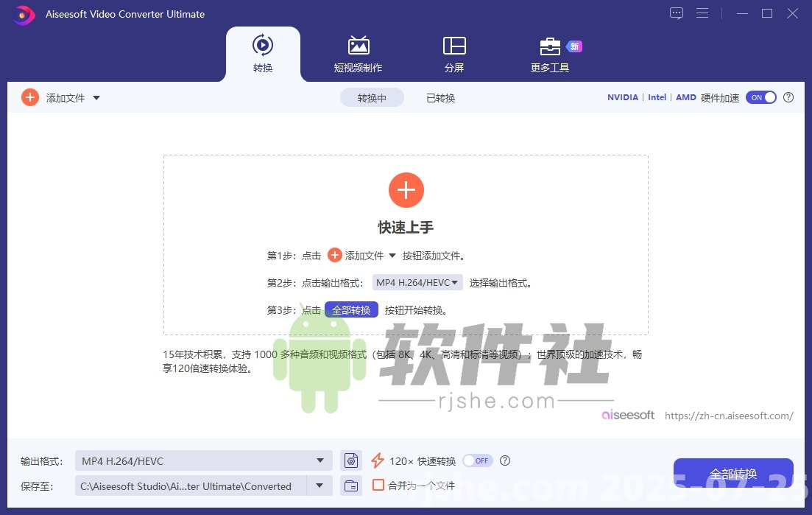Viewport: 812px width, 515px height.
Task: Open the output profile settings icon
Action: (351, 460)
